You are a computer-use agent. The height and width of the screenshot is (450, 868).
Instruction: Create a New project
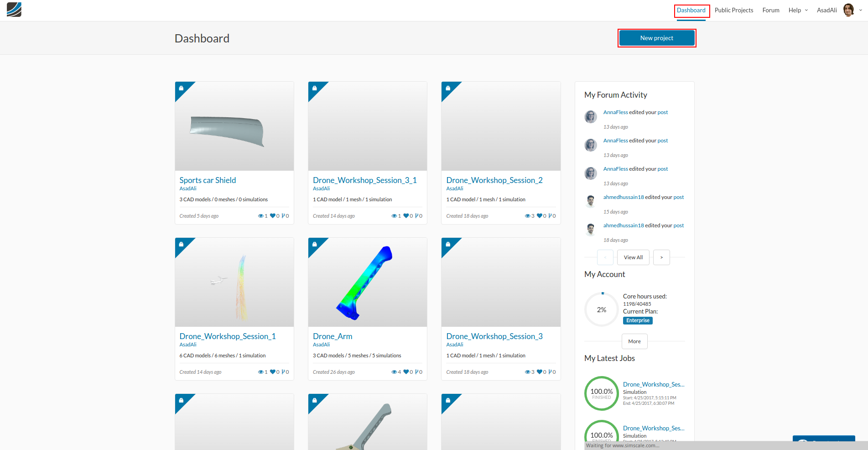click(657, 38)
